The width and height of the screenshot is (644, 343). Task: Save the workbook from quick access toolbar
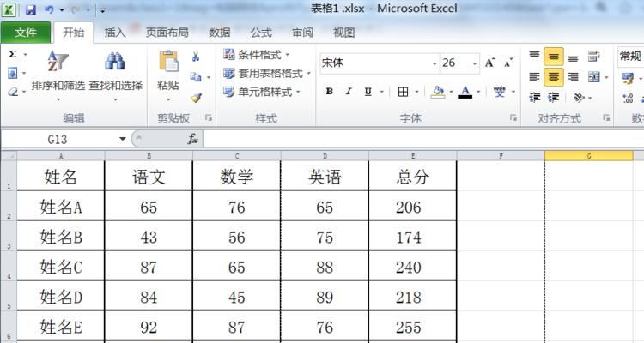point(31,9)
